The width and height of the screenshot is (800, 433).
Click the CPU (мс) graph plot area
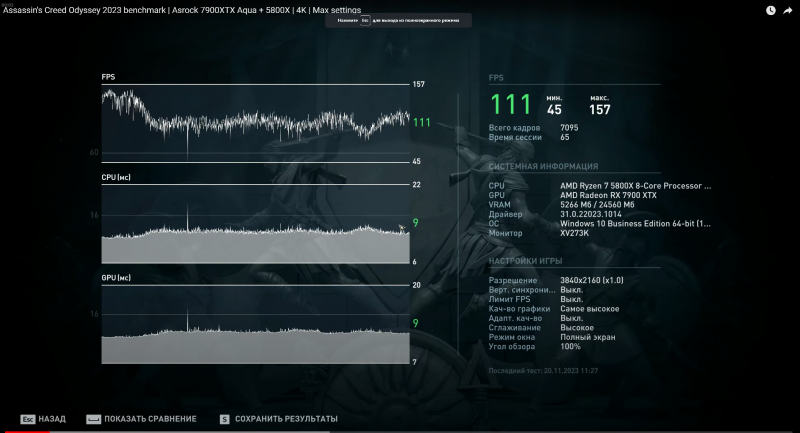click(x=256, y=224)
